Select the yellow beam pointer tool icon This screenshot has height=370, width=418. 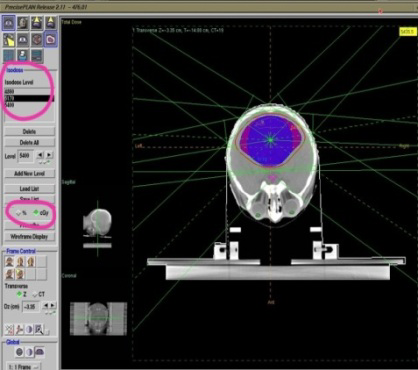(x=9, y=40)
